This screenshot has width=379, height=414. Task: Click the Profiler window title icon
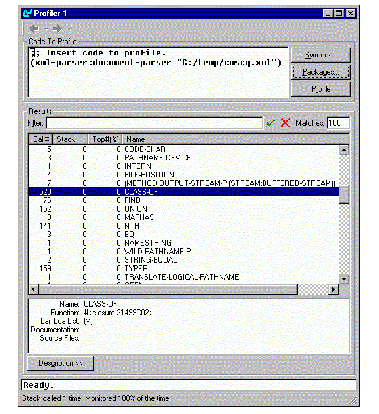point(27,13)
